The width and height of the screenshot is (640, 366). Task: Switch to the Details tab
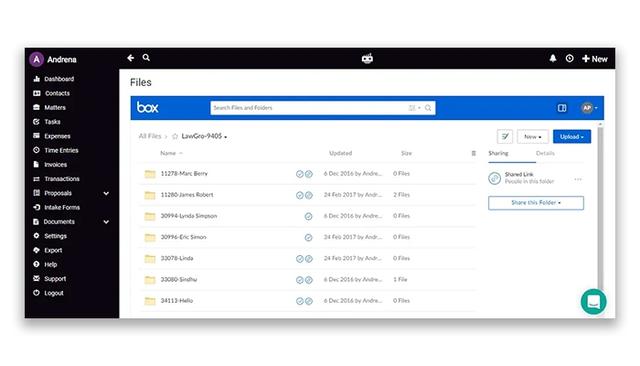pos(545,153)
